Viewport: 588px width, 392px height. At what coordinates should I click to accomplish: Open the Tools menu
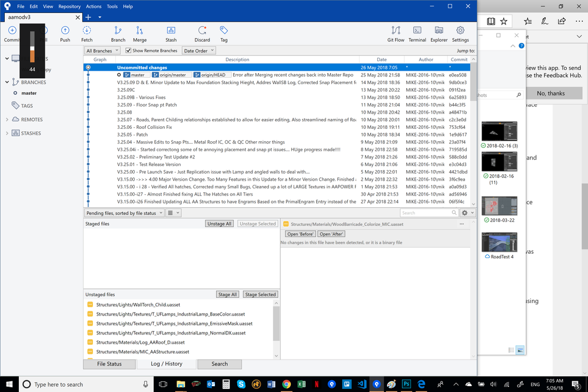(x=112, y=6)
